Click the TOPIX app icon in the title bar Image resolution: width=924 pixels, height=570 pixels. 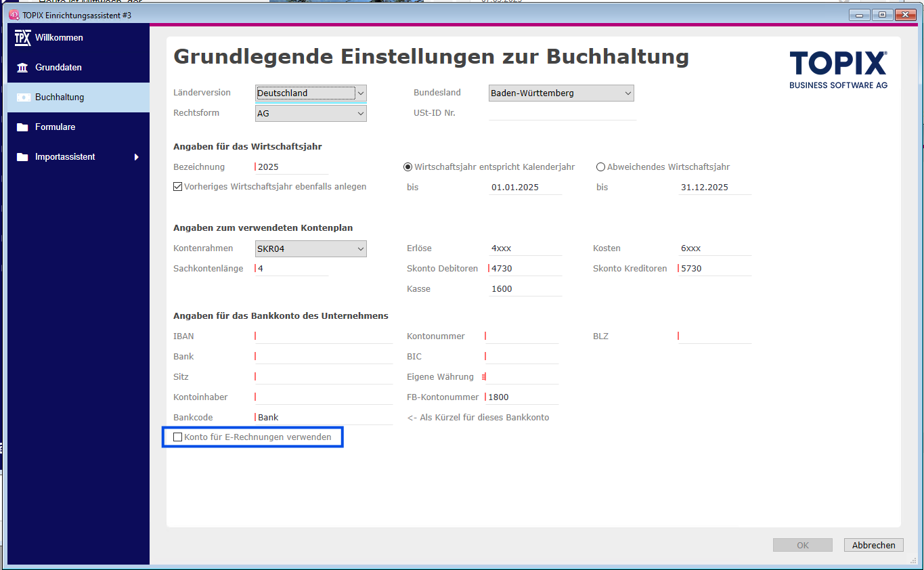pos(14,15)
